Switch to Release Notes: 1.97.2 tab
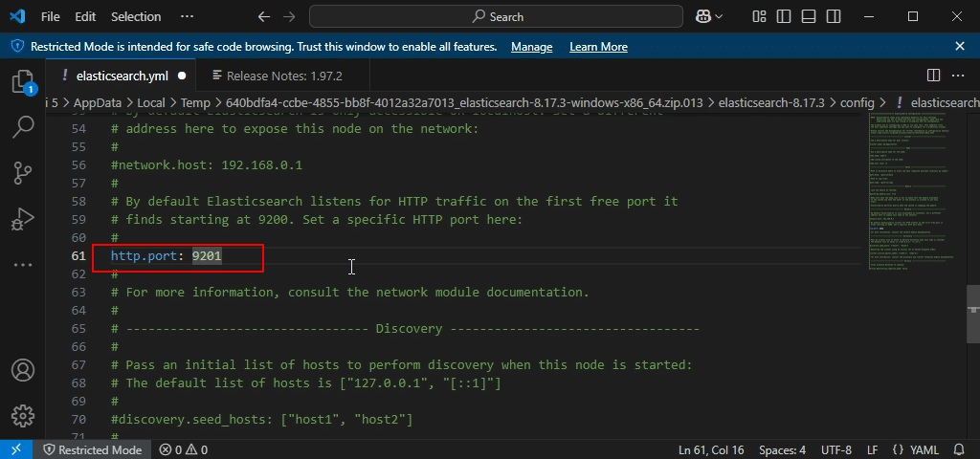Screen dimensions: 980x459 coord(277,76)
